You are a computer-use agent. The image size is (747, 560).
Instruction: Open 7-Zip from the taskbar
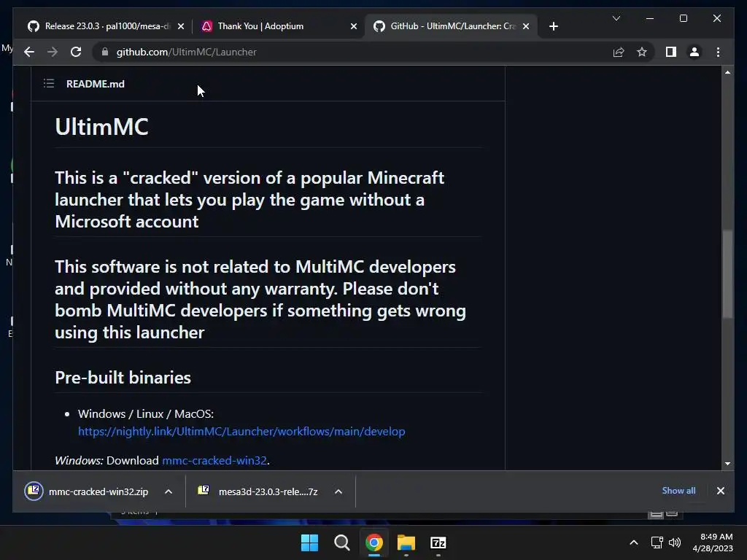(438, 542)
